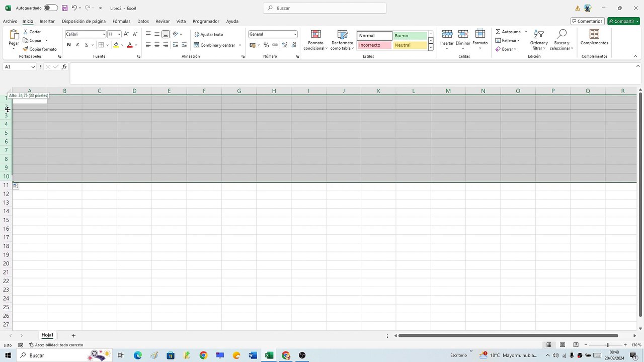Click the Pegar button

14,38
